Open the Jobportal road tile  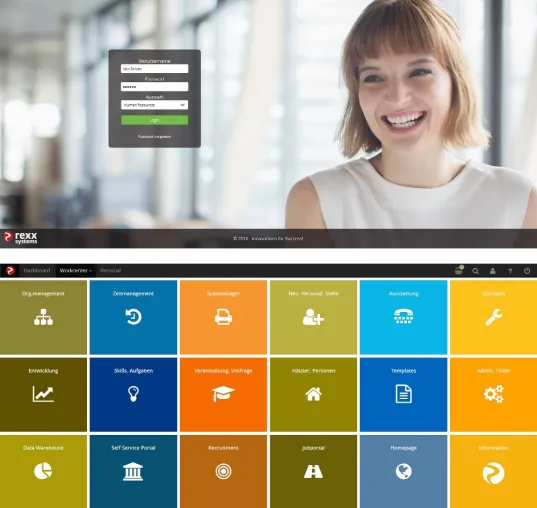click(x=313, y=472)
